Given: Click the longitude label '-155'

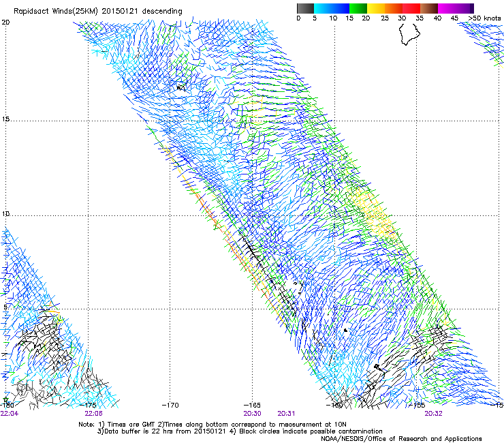Looking at the screenshot, I should 417,405.
